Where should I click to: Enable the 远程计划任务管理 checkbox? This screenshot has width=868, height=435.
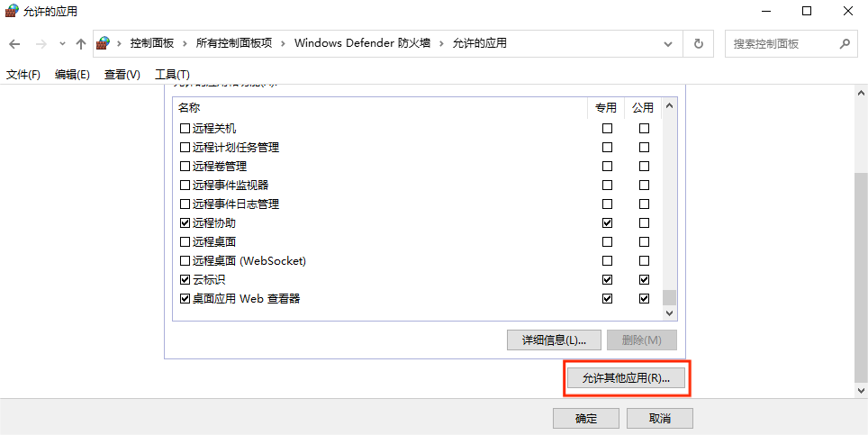pyautogui.click(x=185, y=147)
